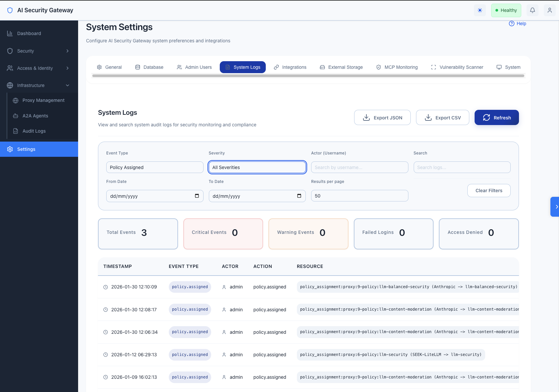Open the Event Type dropdown showing Policy Assigned
This screenshot has height=392, width=559.
point(155,167)
